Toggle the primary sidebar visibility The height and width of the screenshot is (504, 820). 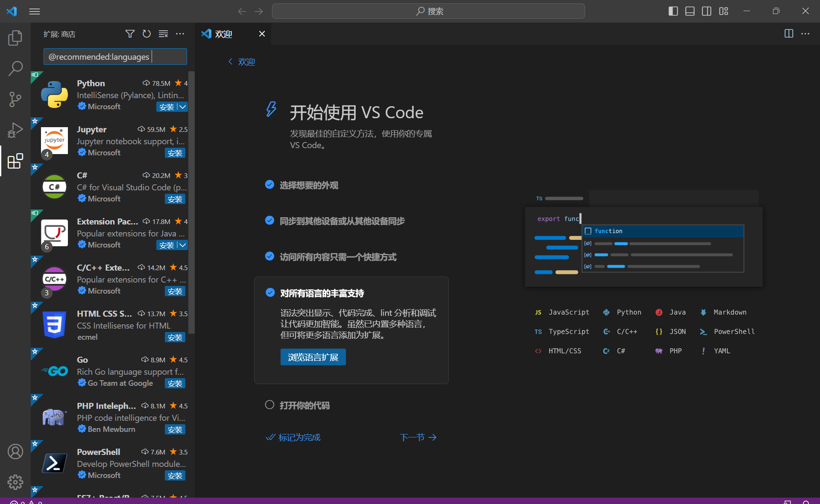click(x=673, y=11)
